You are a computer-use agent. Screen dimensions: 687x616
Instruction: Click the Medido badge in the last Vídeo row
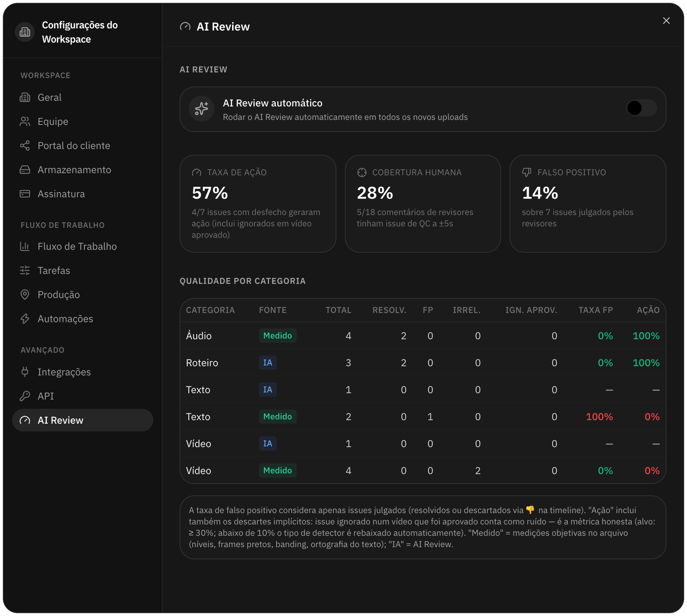point(277,471)
